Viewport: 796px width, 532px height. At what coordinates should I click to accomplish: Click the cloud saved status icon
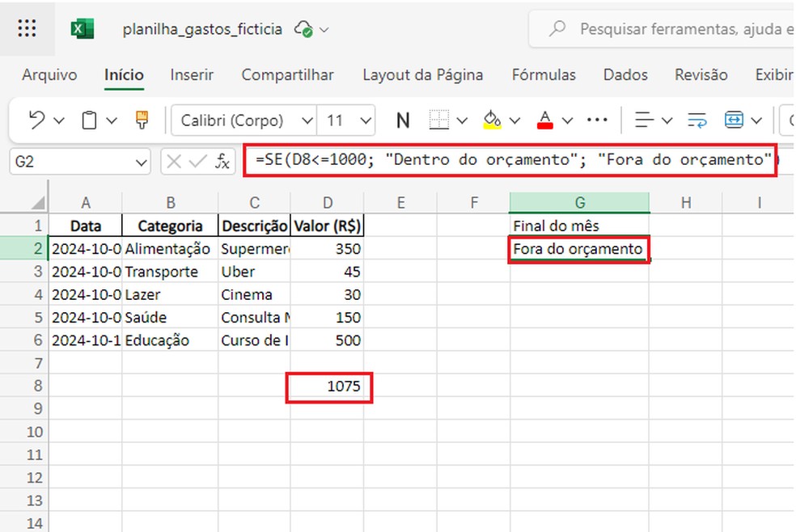tap(303, 29)
